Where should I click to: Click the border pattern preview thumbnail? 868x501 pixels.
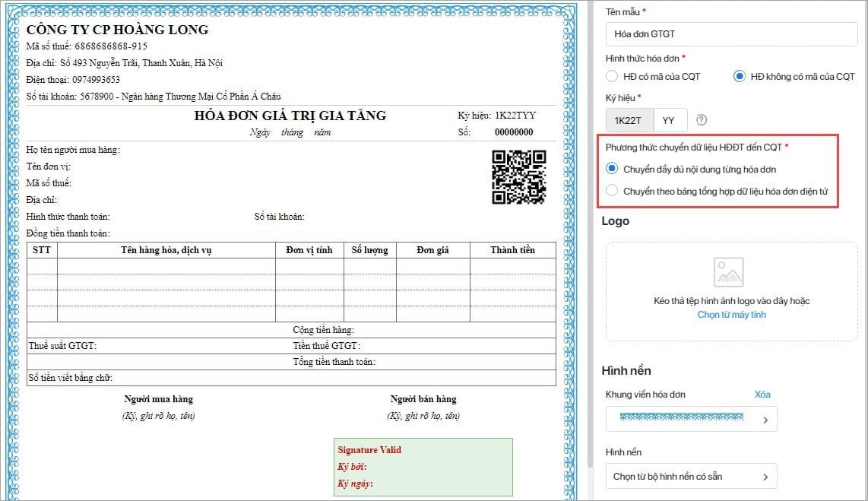[682, 417]
